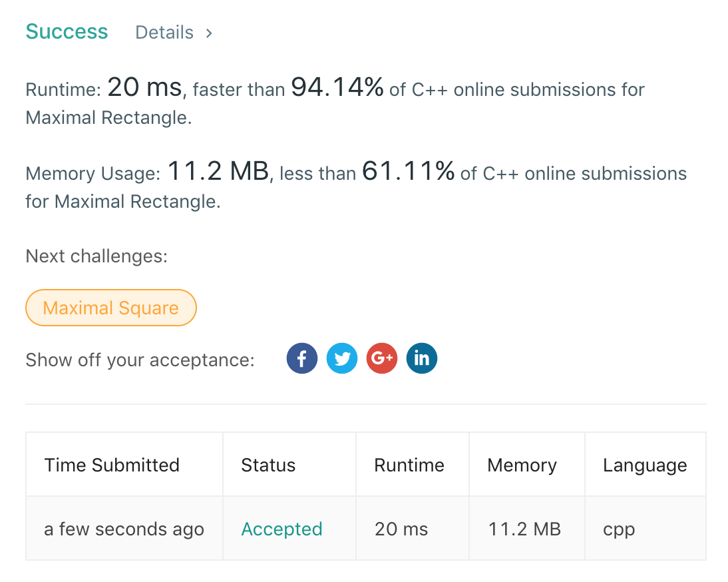The image size is (728, 582).
Task: Share acceptance on LinkedIn
Action: pyautogui.click(x=422, y=359)
